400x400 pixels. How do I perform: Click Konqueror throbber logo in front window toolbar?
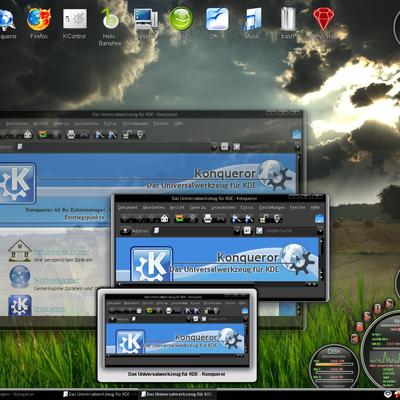click(x=319, y=219)
